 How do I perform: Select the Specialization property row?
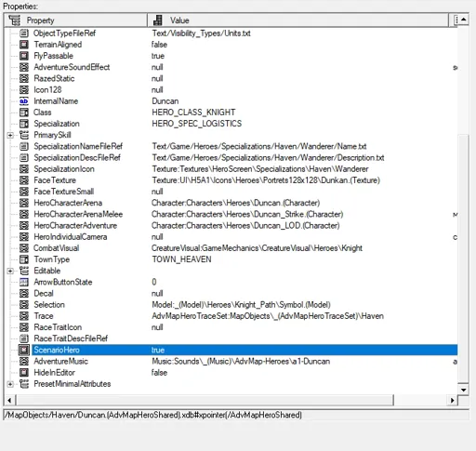coord(231,124)
